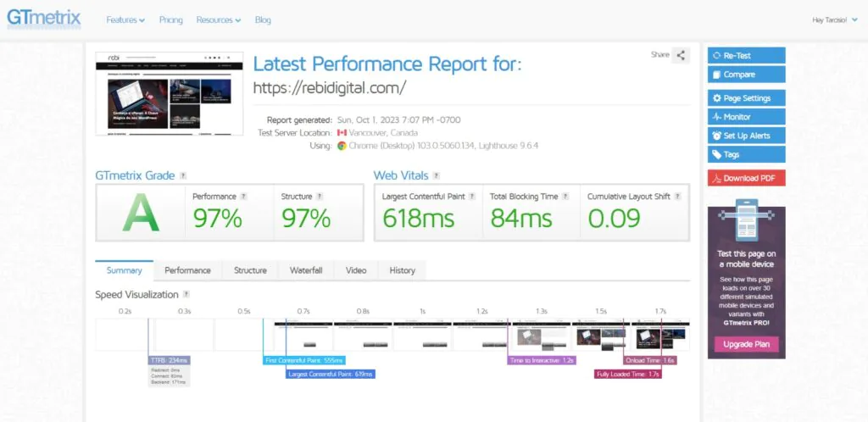
Task: Click Set Up Alerts button
Action: pos(746,136)
